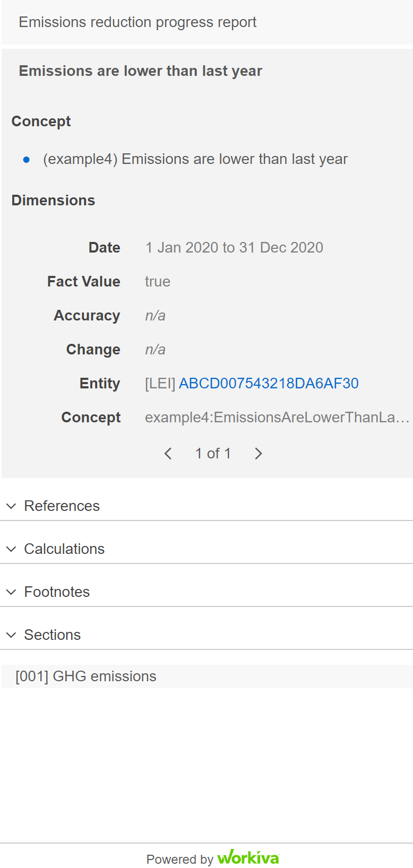
Task: Expand the Calculations section
Action: (206, 549)
